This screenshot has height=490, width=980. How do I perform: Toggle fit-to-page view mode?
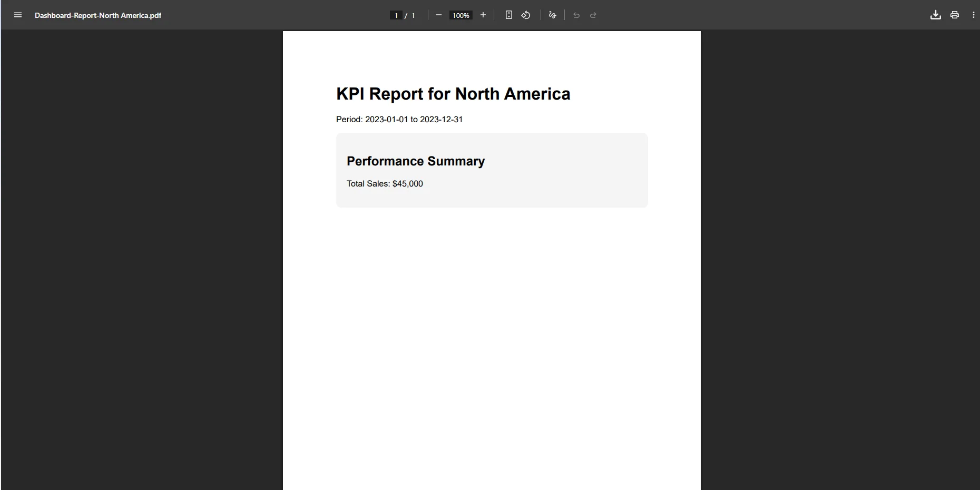[x=509, y=15]
